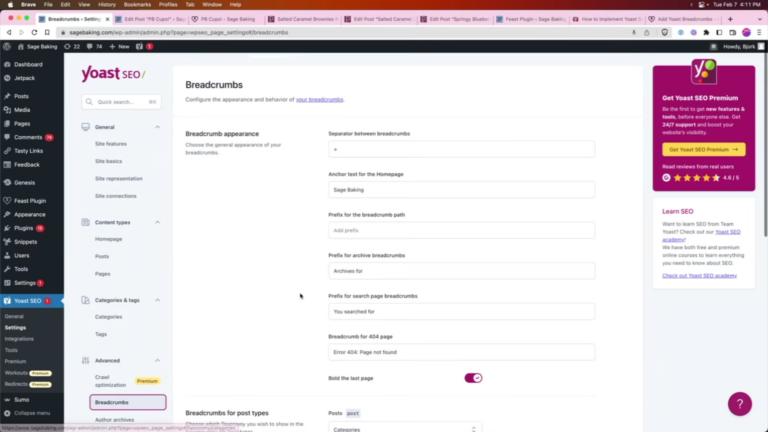Open Site representation settings
The height and width of the screenshot is (432, 768).
(x=119, y=179)
